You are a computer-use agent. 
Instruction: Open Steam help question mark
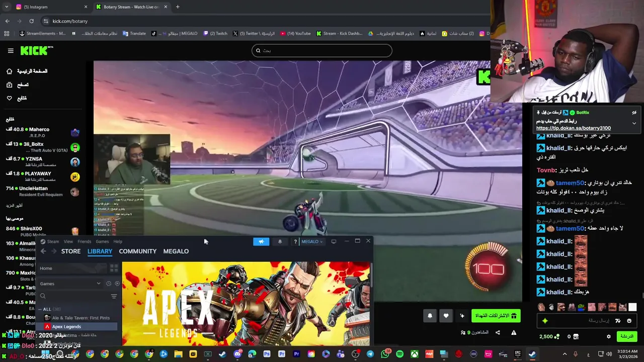pyautogui.click(x=295, y=241)
